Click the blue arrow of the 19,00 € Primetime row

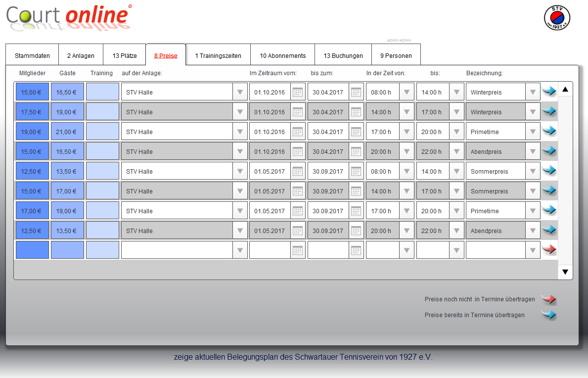tap(549, 131)
